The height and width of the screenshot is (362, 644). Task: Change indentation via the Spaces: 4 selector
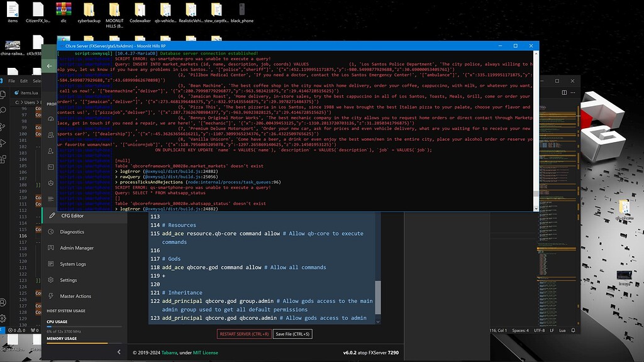[520, 329]
